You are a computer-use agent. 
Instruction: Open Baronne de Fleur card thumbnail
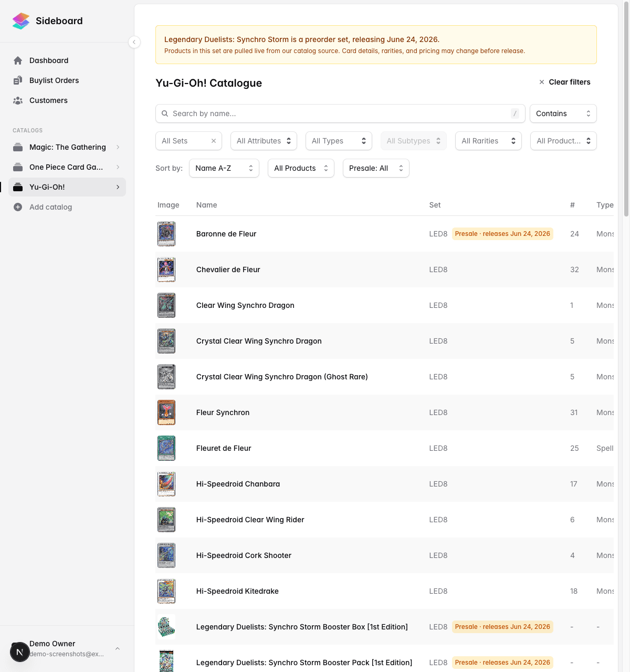coord(166,234)
